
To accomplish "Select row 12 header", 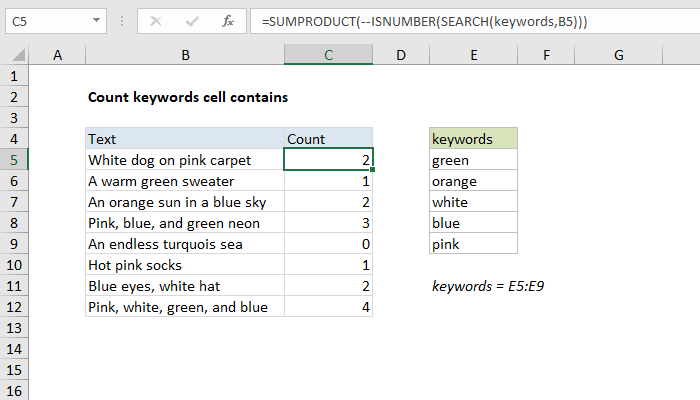I will 14,307.
